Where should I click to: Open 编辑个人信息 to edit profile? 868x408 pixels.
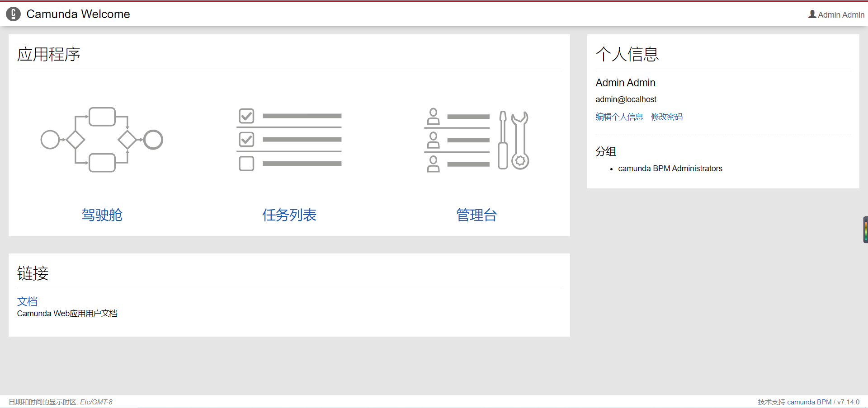(x=619, y=117)
